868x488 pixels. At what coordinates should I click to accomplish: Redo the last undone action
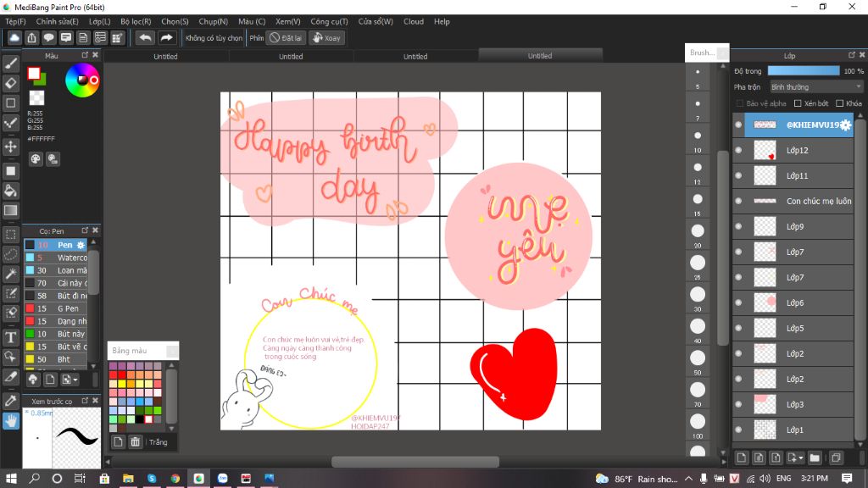point(166,37)
